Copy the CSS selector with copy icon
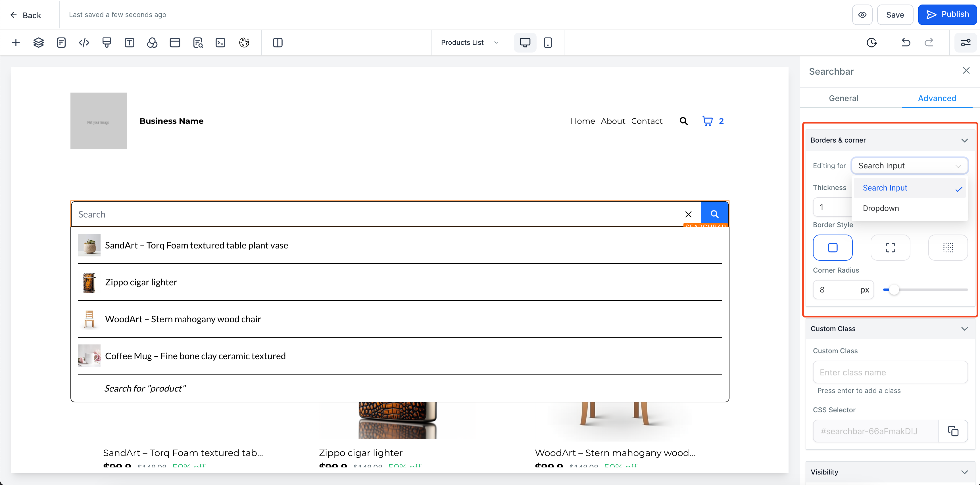 (x=953, y=431)
